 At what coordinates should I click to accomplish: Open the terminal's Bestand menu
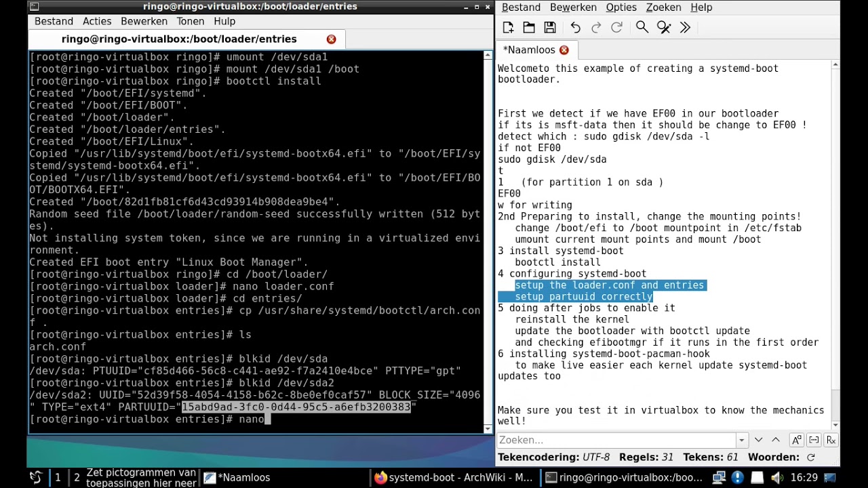pos(54,22)
